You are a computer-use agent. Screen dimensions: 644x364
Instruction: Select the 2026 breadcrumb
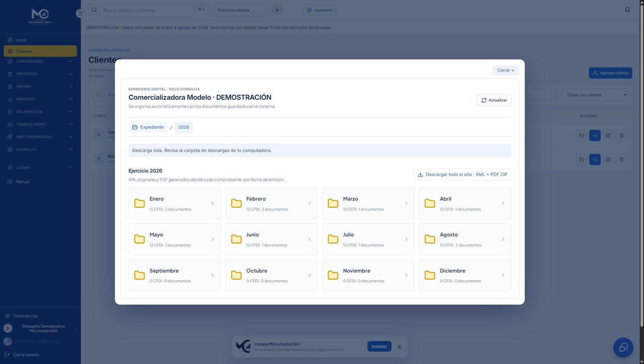click(184, 127)
